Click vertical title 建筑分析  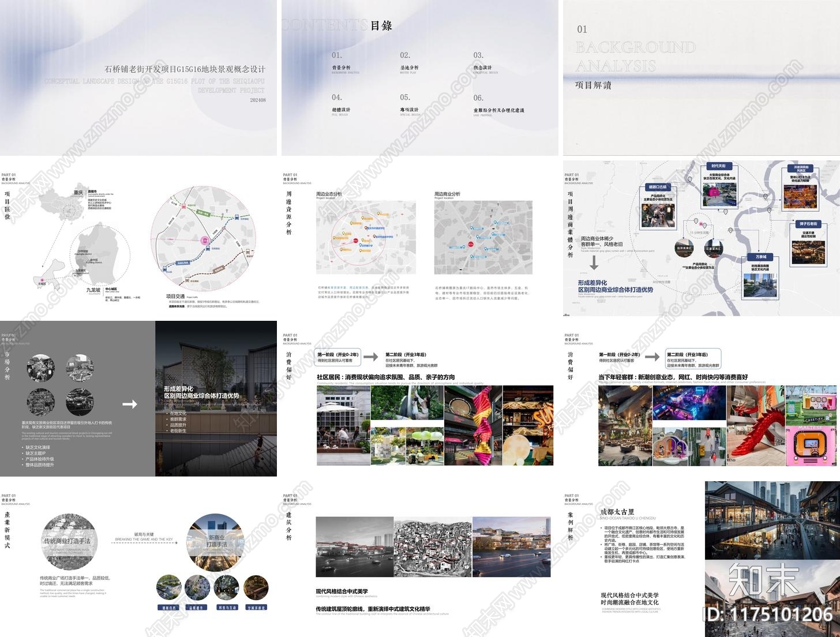click(288, 526)
